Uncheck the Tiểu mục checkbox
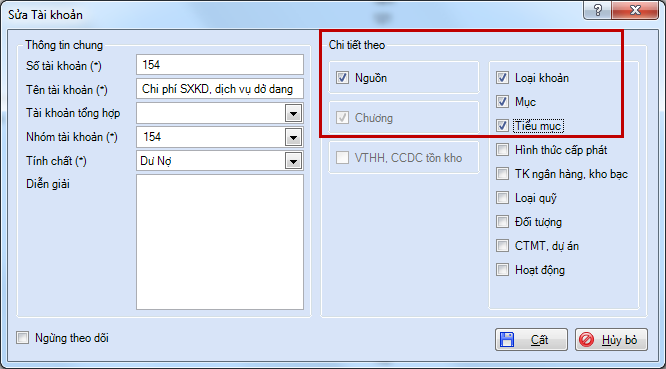Viewport: 666px width, 369px height. pyautogui.click(x=502, y=126)
